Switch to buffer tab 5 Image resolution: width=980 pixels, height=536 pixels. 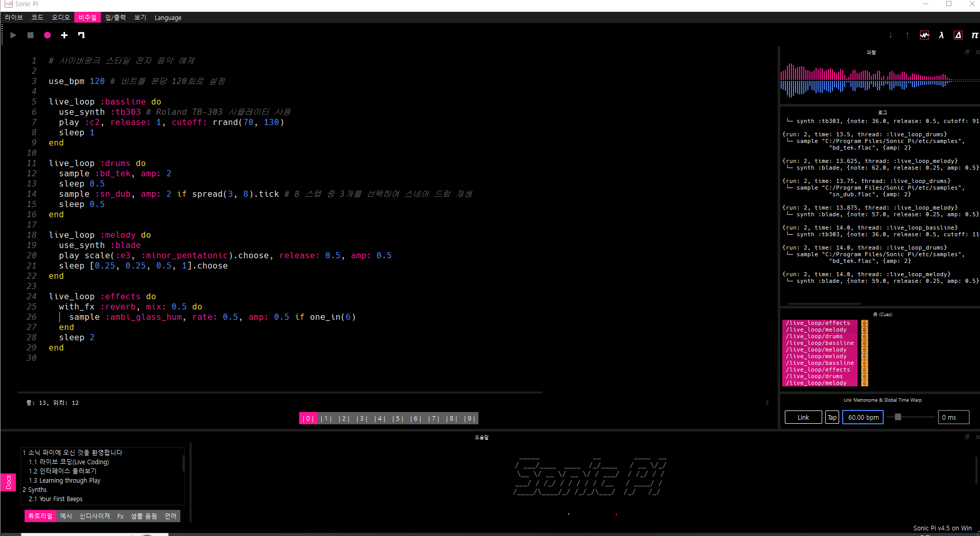click(398, 419)
